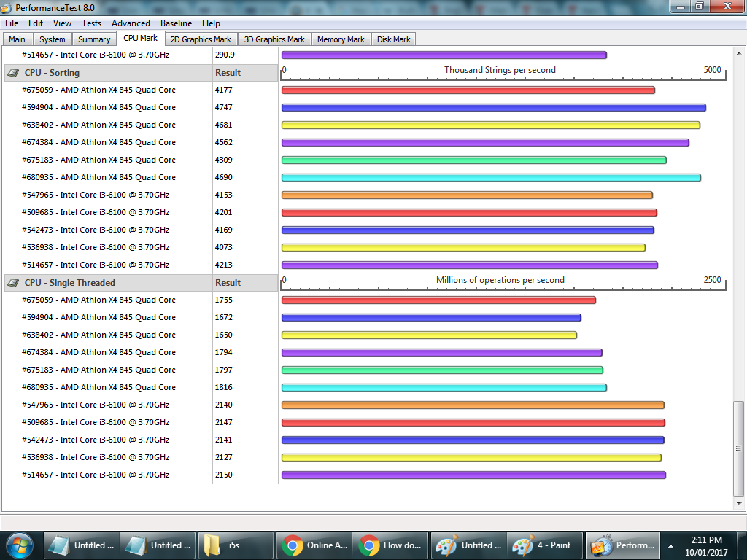Select the PerformanceTest taskbar button
Viewport: 747px width, 560px height.
point(623,545)
